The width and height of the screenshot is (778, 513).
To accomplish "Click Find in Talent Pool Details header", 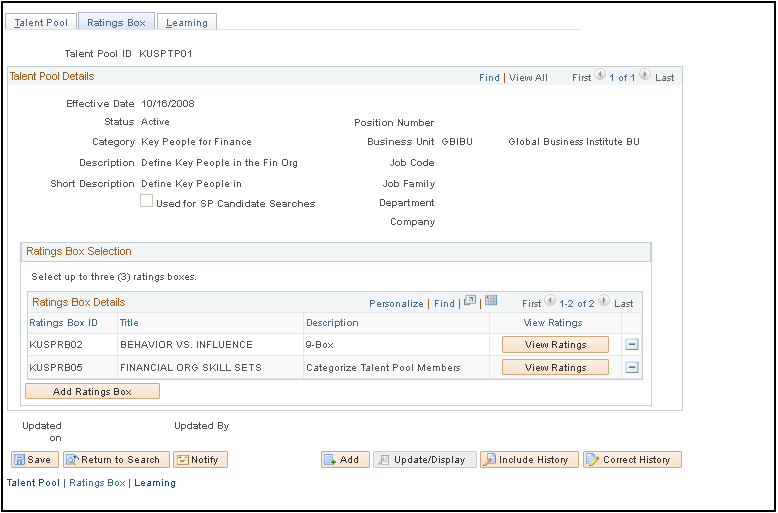I will point(489,77).
